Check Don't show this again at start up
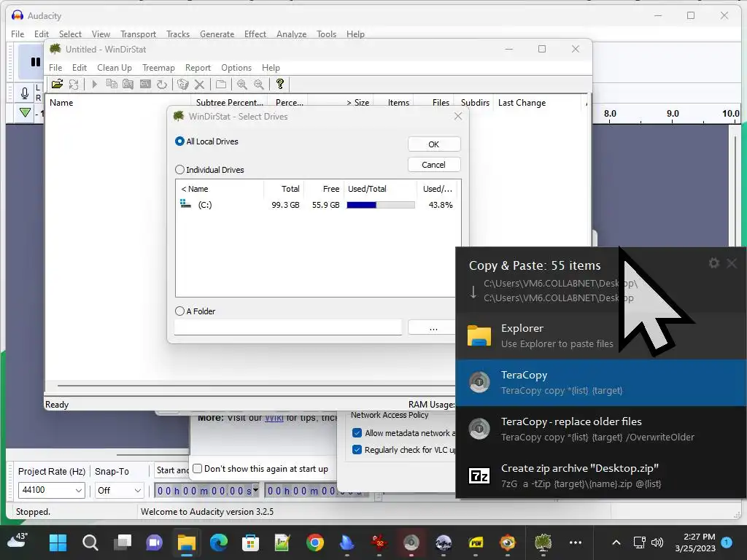Screen dimensions: 747x560 click(x=197, y=469)
